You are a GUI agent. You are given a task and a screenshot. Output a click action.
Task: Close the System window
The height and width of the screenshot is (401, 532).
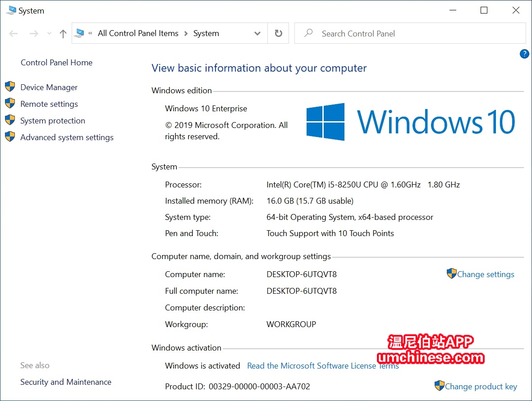point(516,10)
